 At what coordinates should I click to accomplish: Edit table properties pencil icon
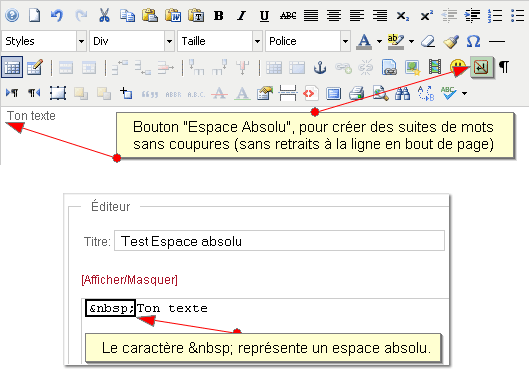point(35,67)
